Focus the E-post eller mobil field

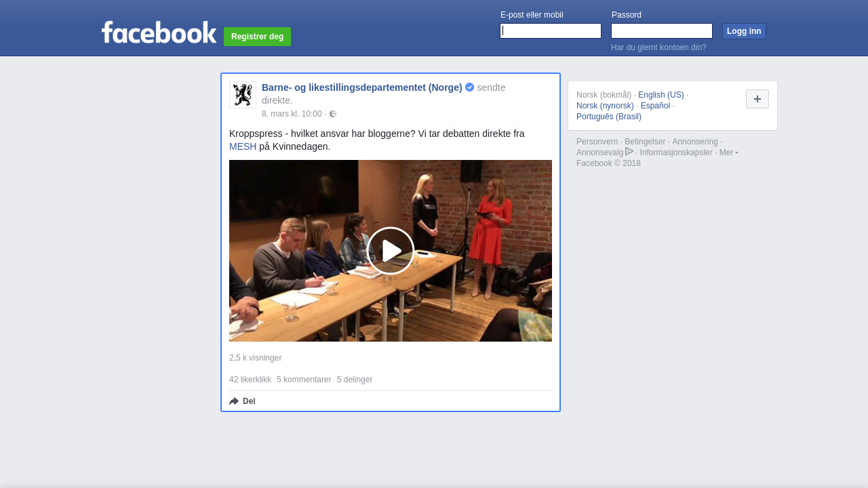coord(551,31)
